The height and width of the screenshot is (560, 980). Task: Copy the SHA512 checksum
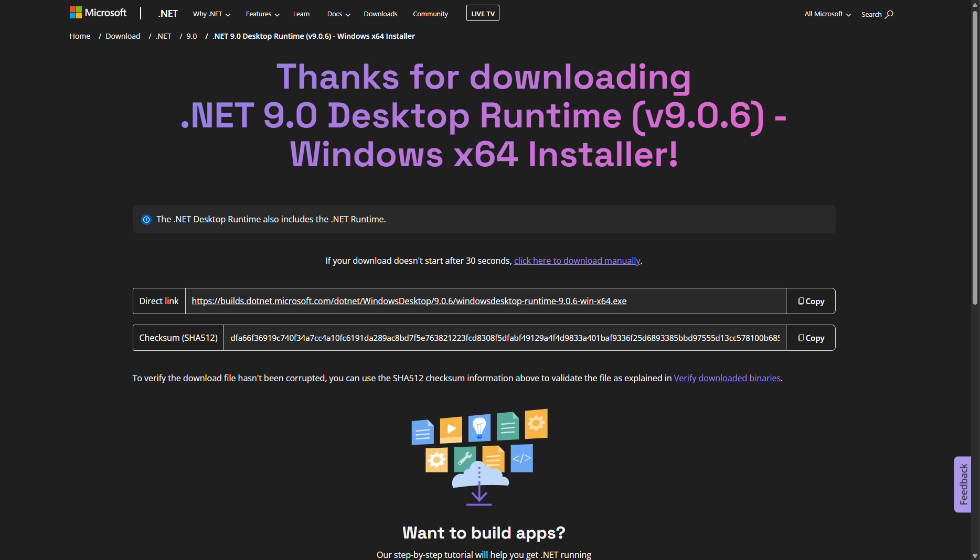coord(811,338)
